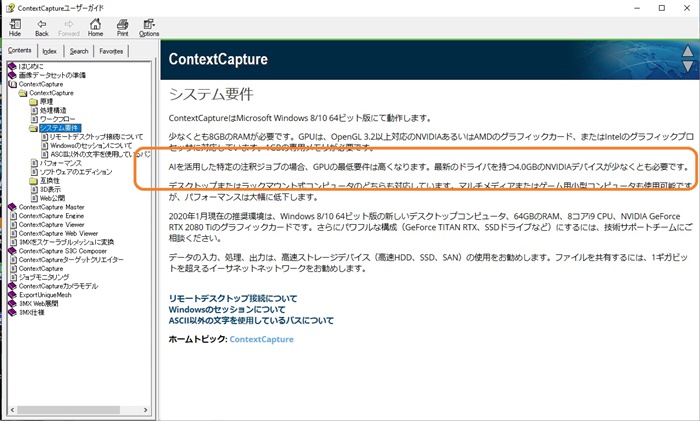Image resolution: width=700 pixels, height=421 pixels.
Task: Switch to the Index tab
Action: click(50, 51)
